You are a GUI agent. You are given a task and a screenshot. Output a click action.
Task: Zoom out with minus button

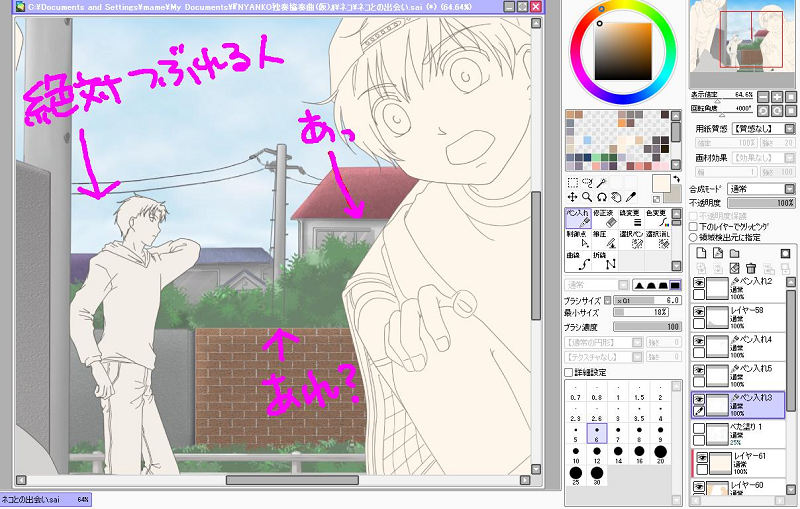pyautogui.click(x=763, y=97)
